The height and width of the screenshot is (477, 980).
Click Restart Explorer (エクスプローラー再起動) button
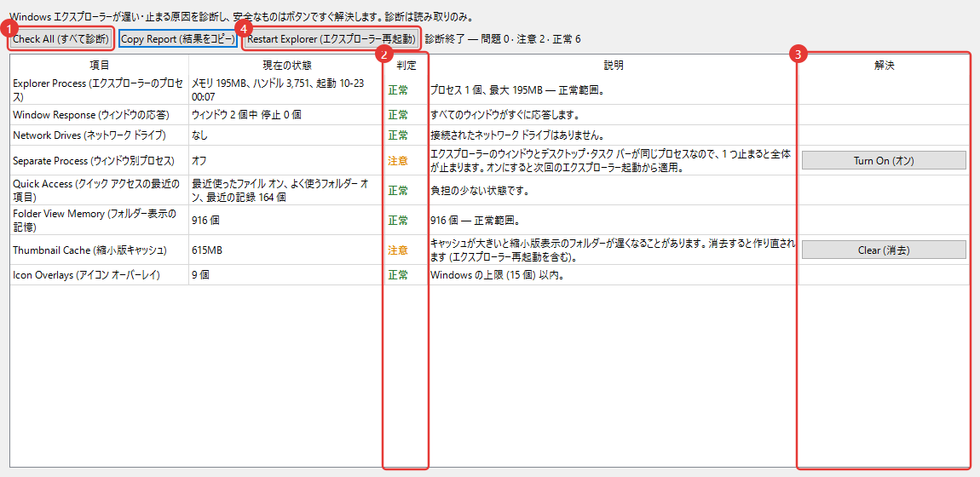pyautogui.click(x=331, y=39)
